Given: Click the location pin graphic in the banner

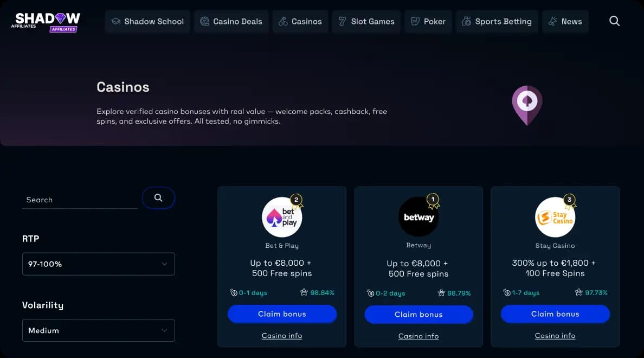Looking at the screenshot, I should click(526, 105).
